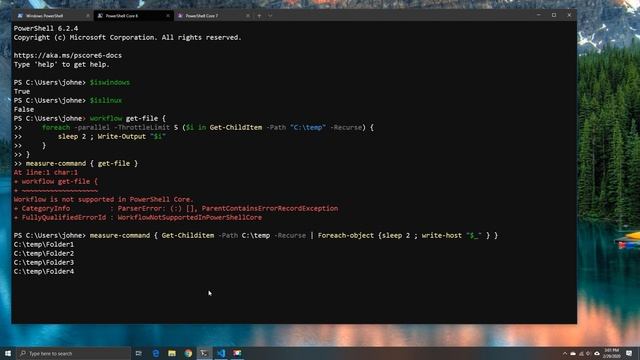Show hidden system tray icons
Viewport: 640px width, 360px height.
pos(565,353)
